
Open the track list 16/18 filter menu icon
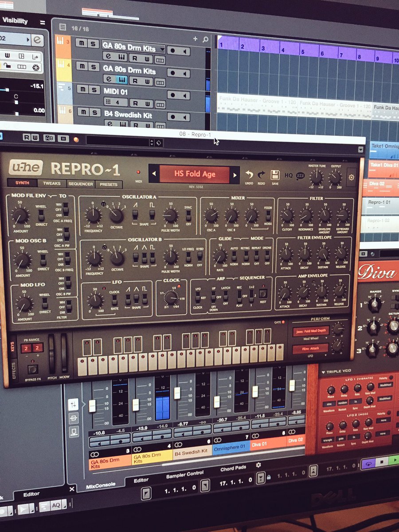coord(63,27)
